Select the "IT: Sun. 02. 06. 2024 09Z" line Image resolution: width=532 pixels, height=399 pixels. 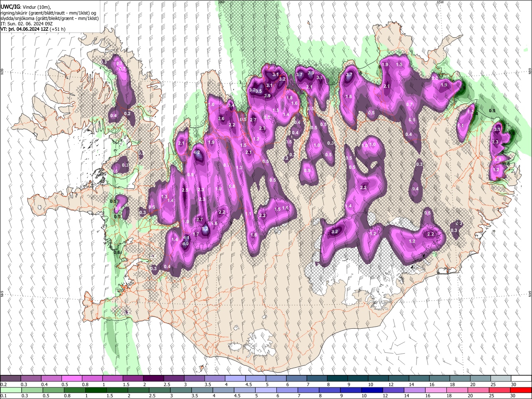pos(27,24)
